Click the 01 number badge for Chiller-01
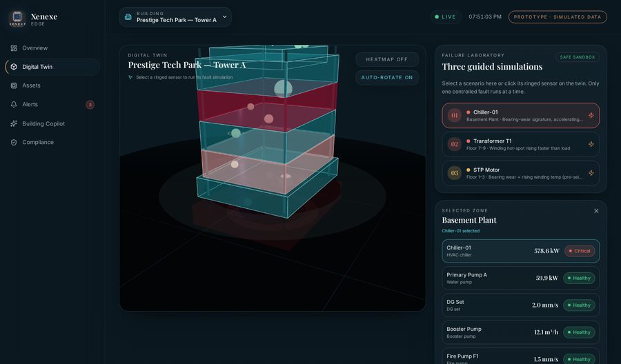Image resolution: width=621 pixels, height=364 pixels. click(455, 116)
